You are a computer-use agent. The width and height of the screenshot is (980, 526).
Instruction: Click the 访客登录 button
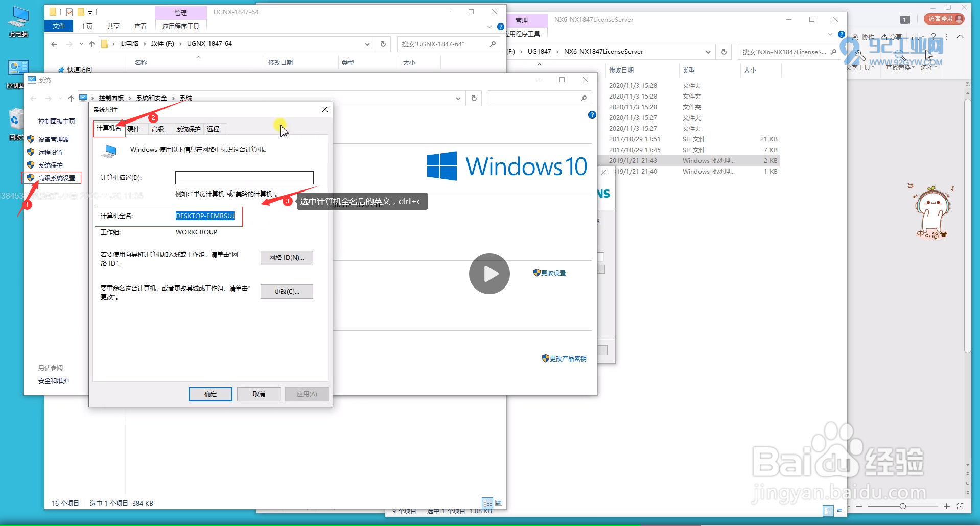(944, 19)
